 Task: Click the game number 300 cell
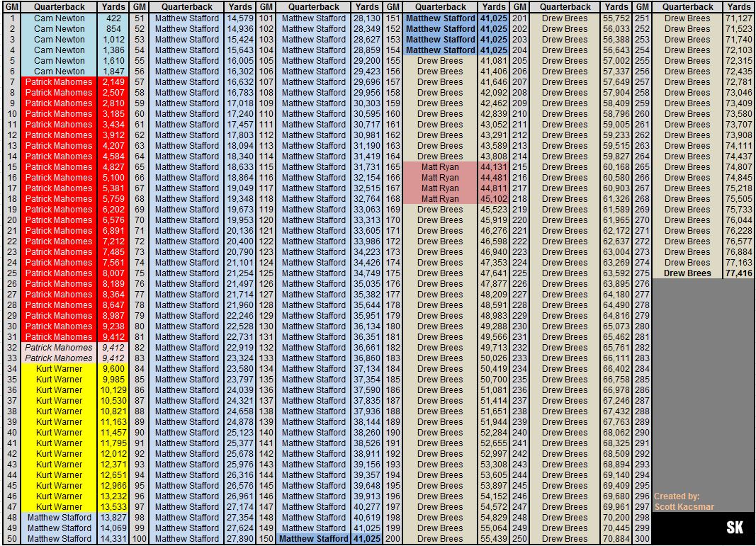pos(643,539)
